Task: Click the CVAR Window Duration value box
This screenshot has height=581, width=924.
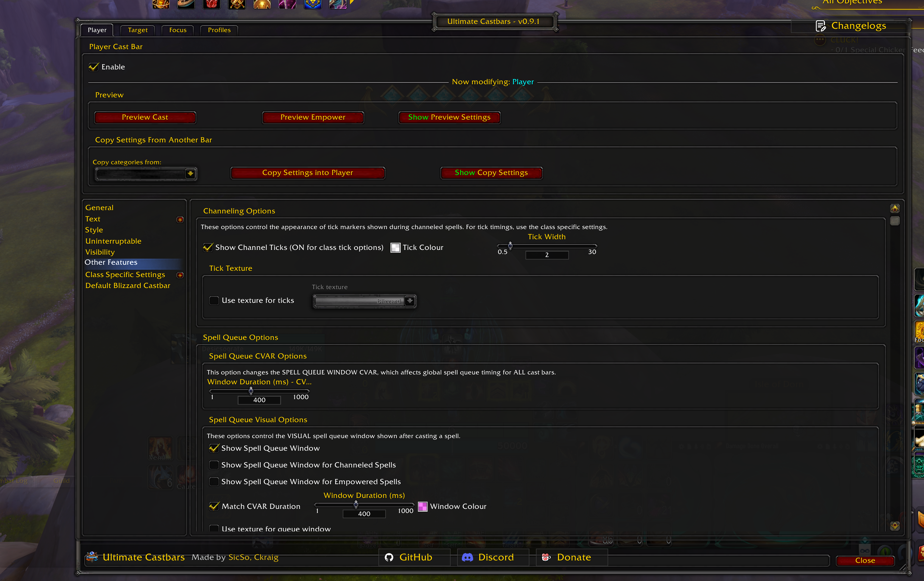Action: pyautogui.click(x=259, y=400)
